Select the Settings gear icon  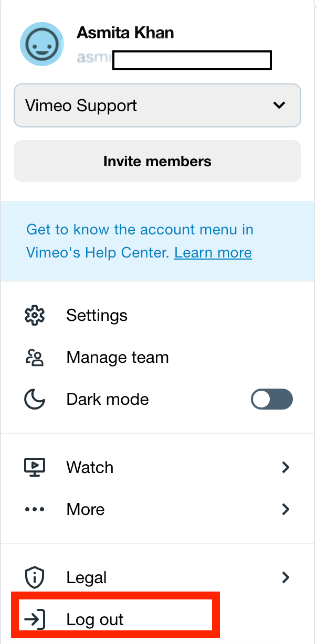click(x=34, y=315)
